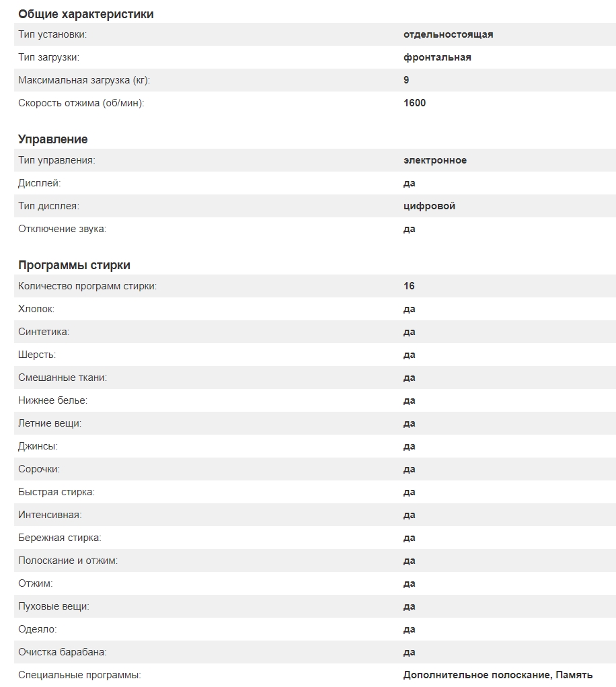Click the wash programs count "16"
This screenshot has width=616, height=687.
click(409, 286)
